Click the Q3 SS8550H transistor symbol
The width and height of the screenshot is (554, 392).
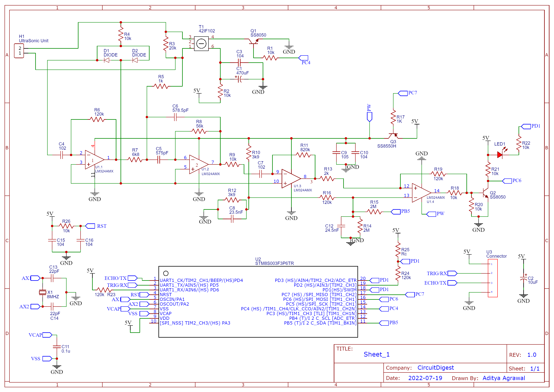pos(393,135)
